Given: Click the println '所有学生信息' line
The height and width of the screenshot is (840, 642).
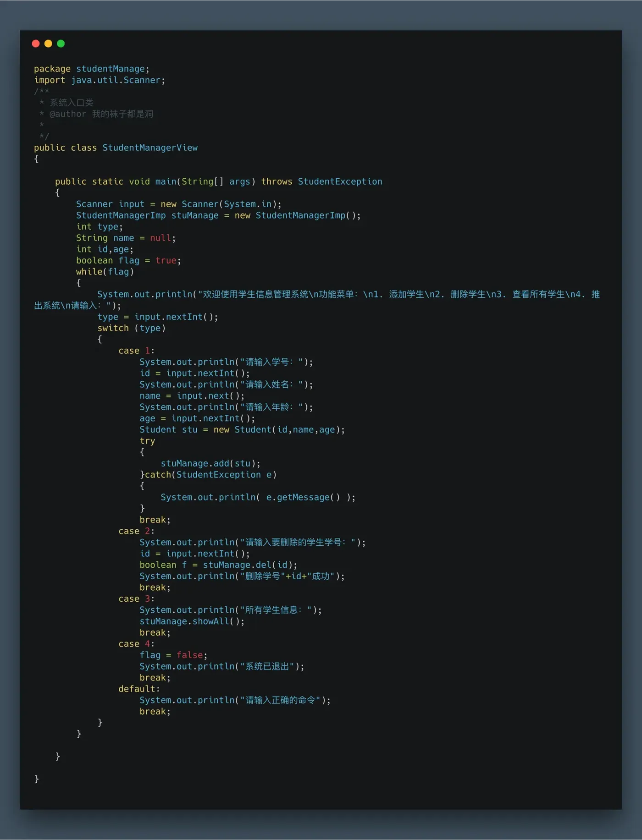Looking at the screenshot, I should (231, 610).
